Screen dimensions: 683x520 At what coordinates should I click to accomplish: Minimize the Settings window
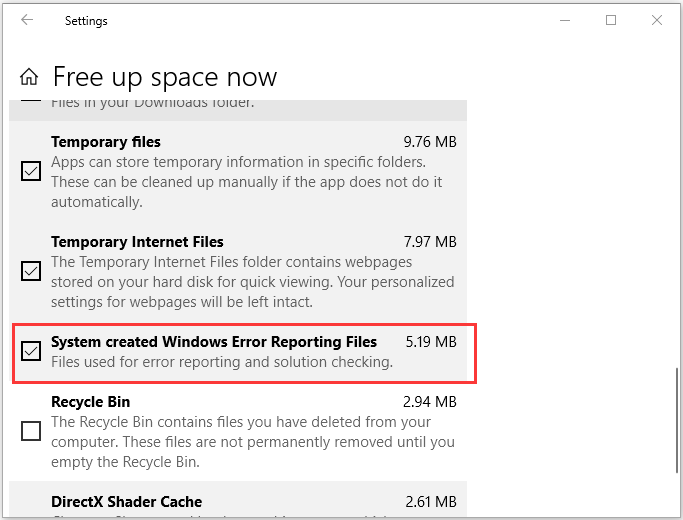point(565,20)
